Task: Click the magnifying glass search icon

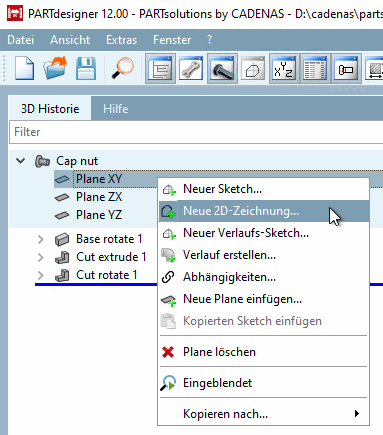Action: 123,68
